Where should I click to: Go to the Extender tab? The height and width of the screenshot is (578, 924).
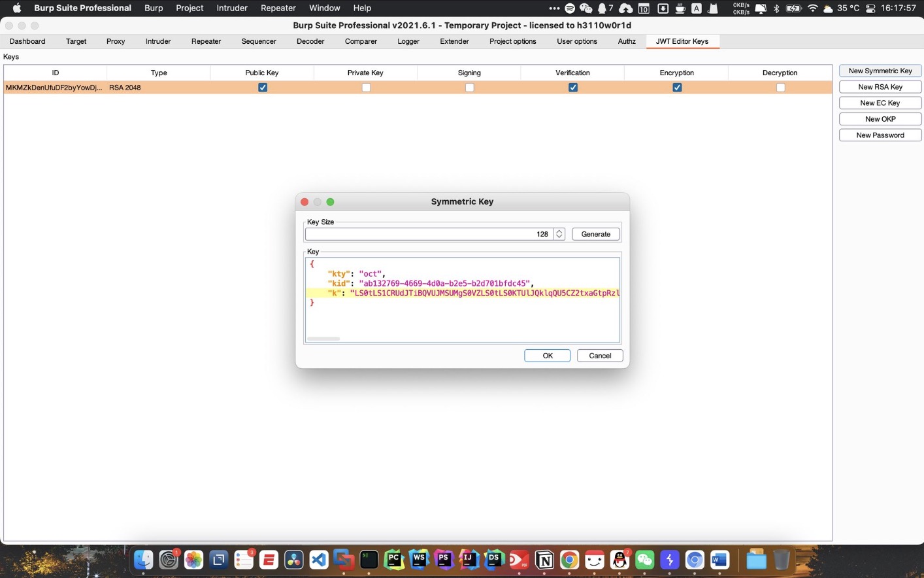pyautogui.click(x=454, y=41)
